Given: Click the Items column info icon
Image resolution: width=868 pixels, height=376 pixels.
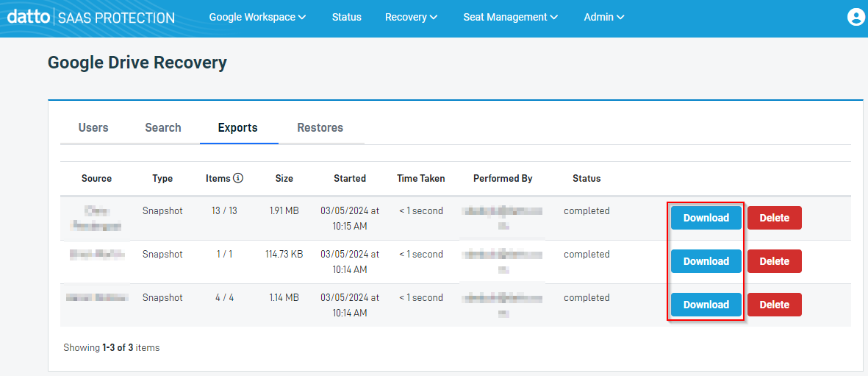Looking at the screenshot, I should click(x=239, y=178).
